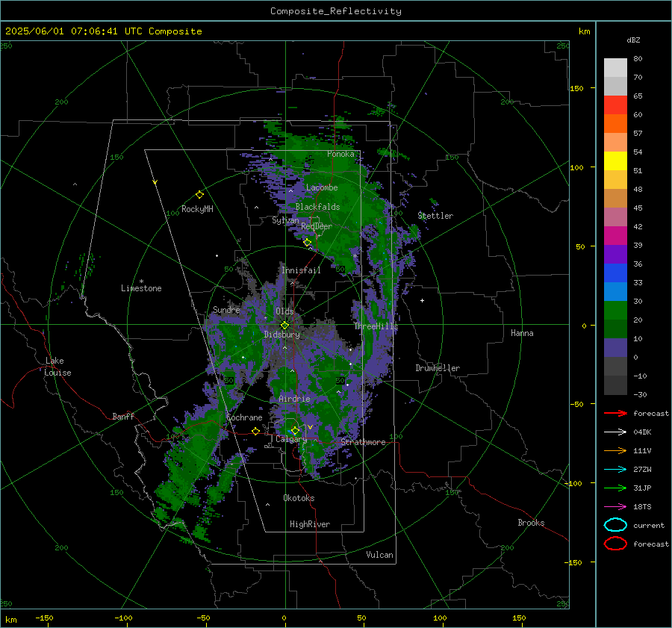672x628 pixels.
Task: Click the Limestone label on map
Action: pos(141,288)
